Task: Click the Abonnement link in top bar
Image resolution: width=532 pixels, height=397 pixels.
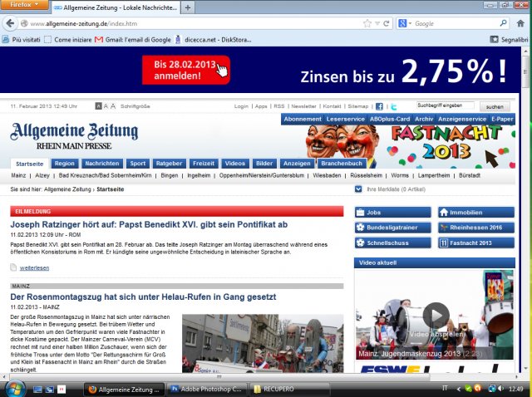Action: [303, 119]
